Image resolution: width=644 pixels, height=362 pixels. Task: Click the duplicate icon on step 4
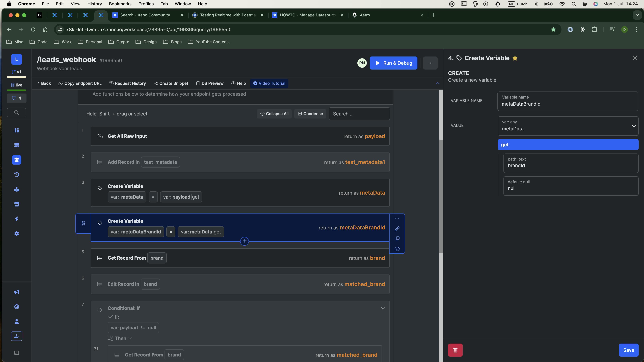click(397, 239)
